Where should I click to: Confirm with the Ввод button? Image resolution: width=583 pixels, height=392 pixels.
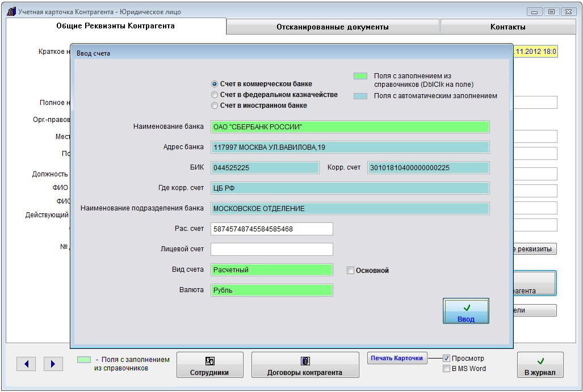[x=466, y=311]
